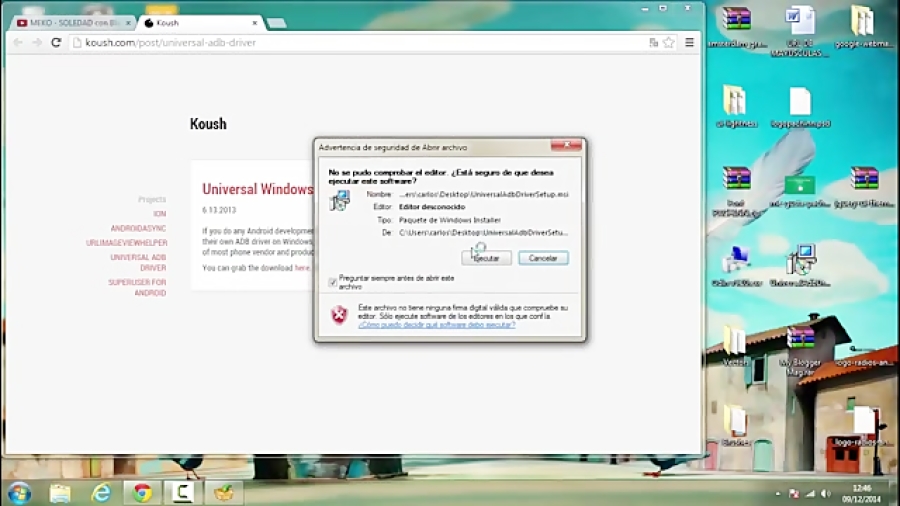
Task: Select the UniversalAdbDri... installer icon on desktop
Action: click(x=800, y=266)
